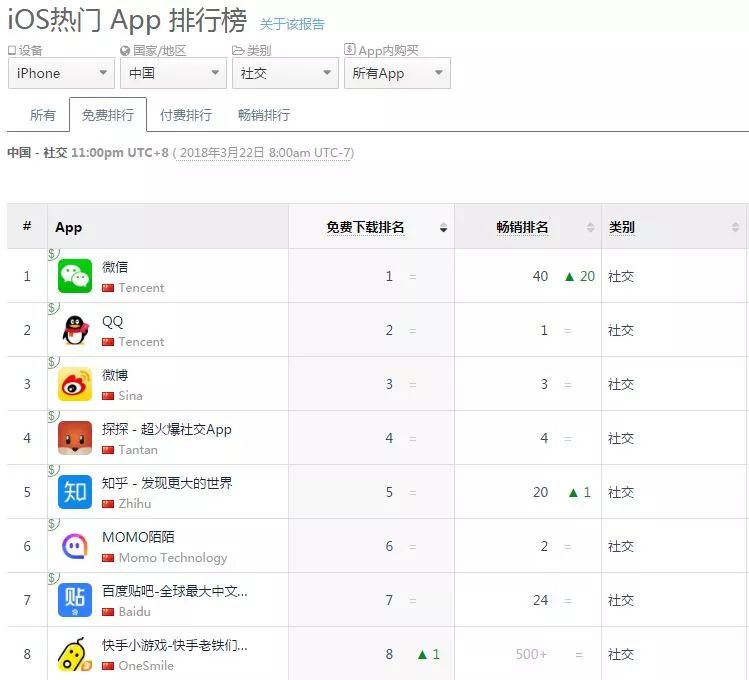749x680 pixels.
Task: Open the 设备 iPhone dropdown
Action: point(61,73)
